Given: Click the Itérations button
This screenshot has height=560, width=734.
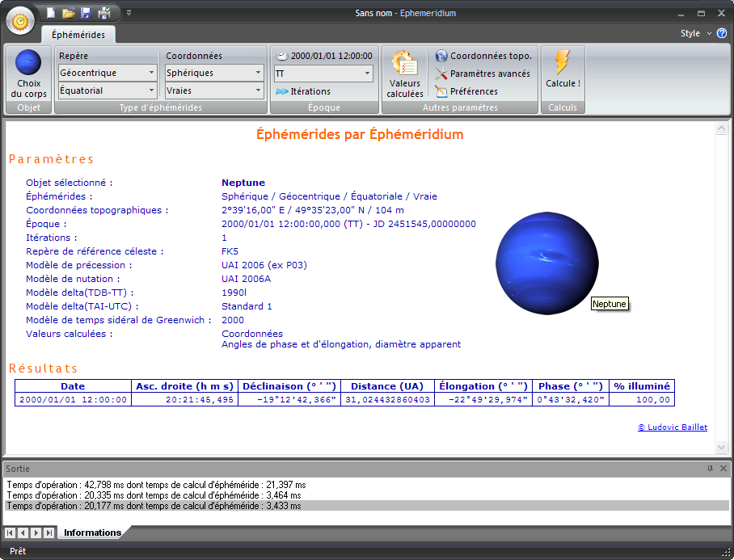Looking at the screenshot, I should [x=303, y=91].
